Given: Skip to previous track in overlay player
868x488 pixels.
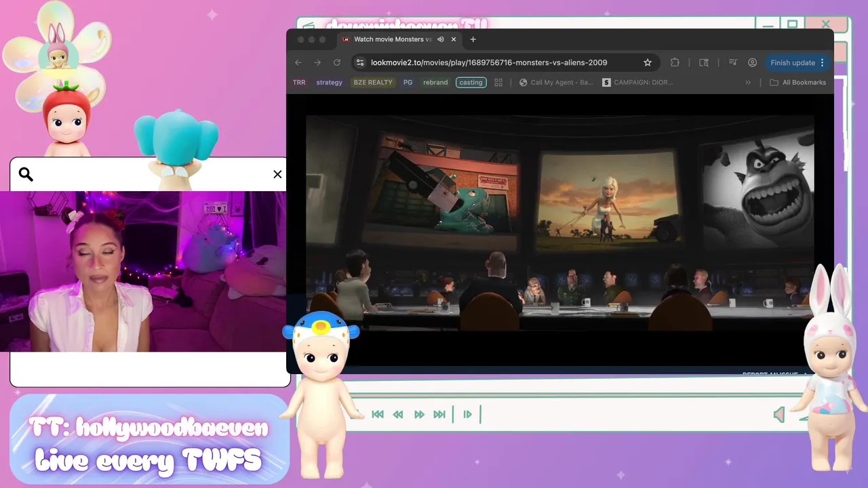Looking at the screenshot, I should click(378, 414).
